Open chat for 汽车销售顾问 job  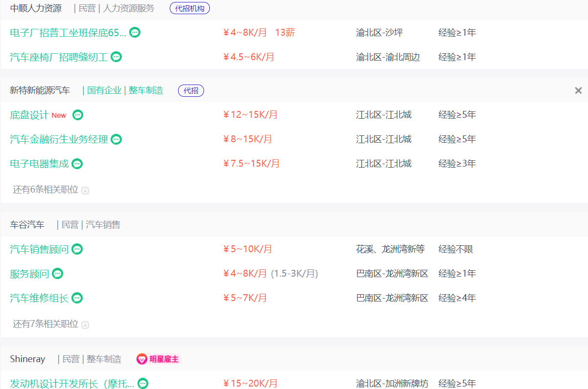(x=77, y=249)
